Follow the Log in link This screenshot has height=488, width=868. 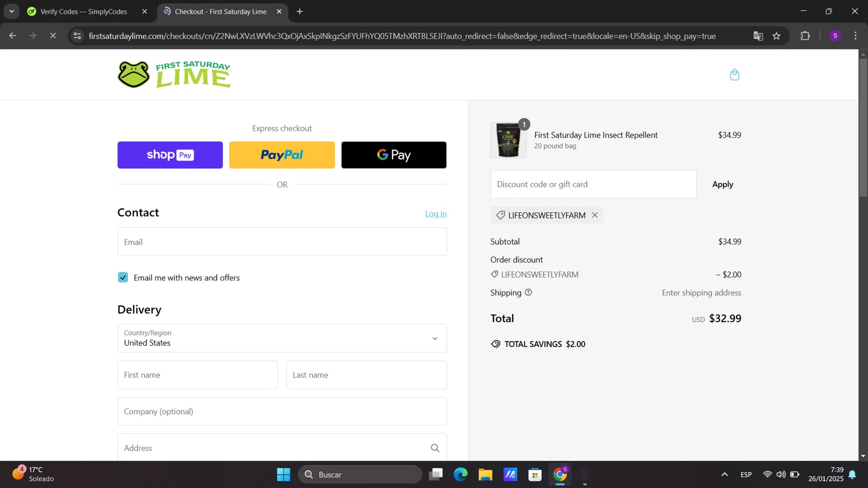(x=436, y=214)
